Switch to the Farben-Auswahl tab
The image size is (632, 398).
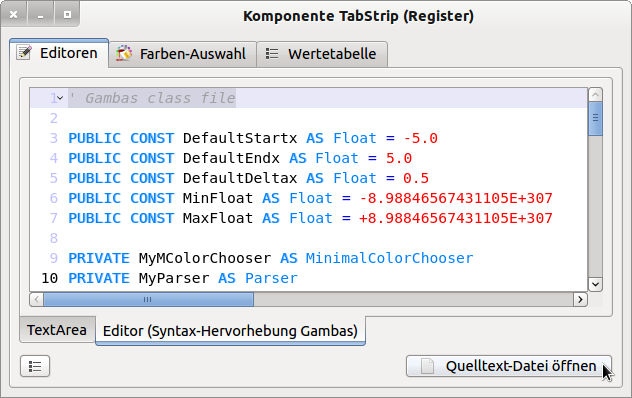182,54
